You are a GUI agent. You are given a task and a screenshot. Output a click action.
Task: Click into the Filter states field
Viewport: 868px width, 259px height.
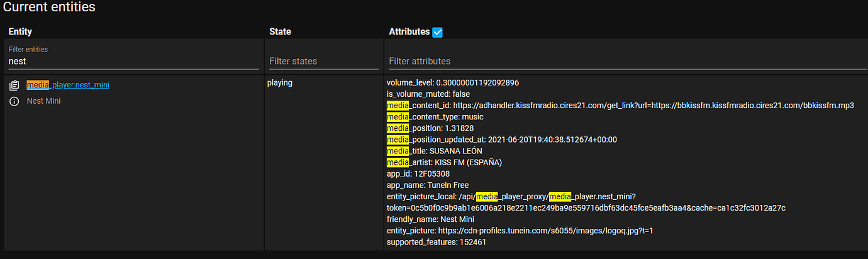[323, 62]
